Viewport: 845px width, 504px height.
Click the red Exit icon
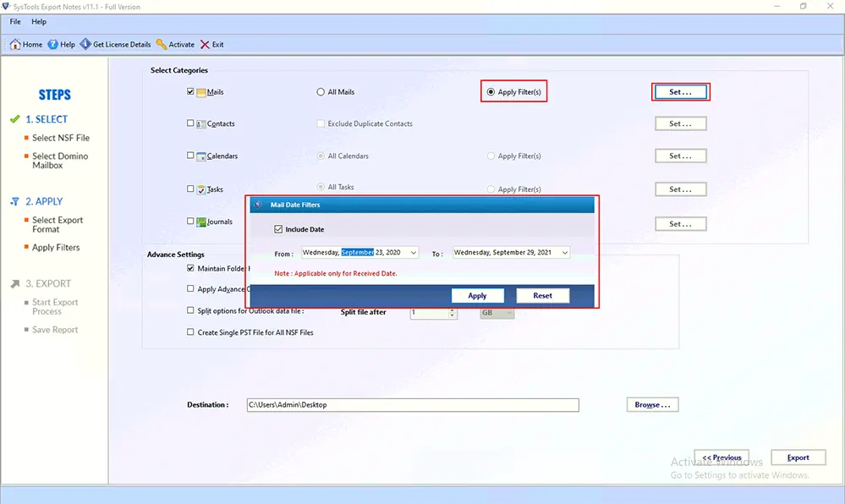point(205,44)
